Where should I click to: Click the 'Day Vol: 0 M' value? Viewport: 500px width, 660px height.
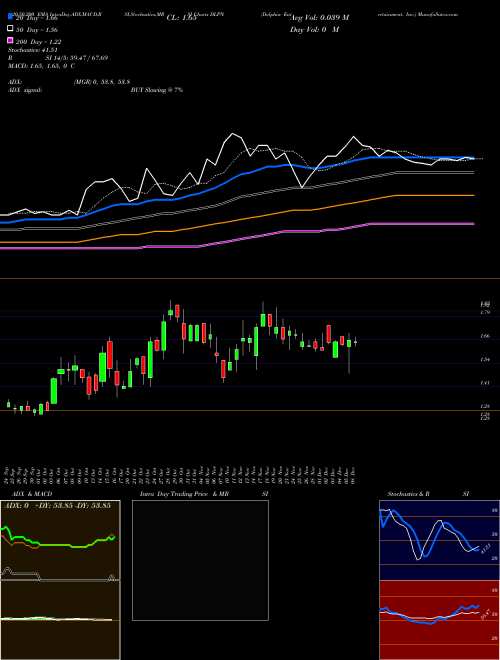pyautogui.click(x=314, y=29)
